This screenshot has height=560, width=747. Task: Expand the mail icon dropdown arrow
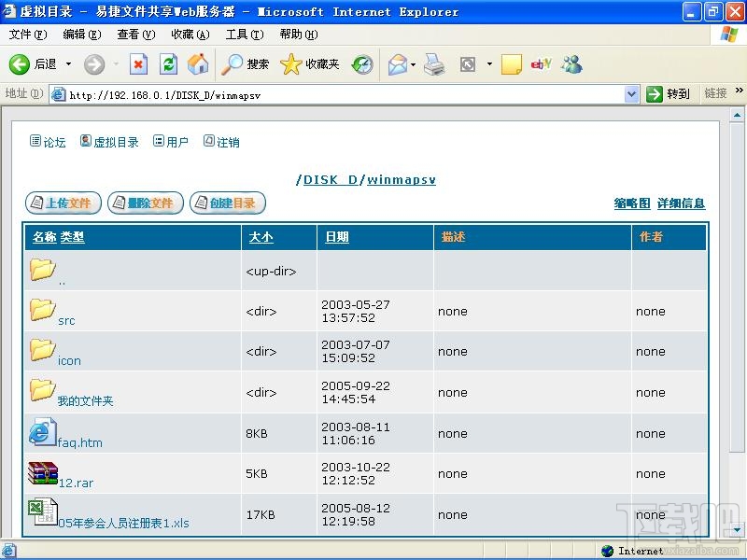pyautogui.click(x=414, y=65)
